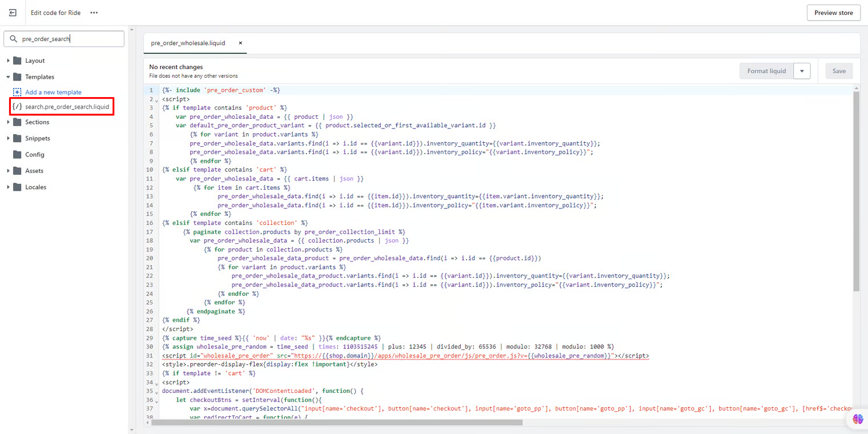Open the three-dots more actions menu

coord(94,13)
